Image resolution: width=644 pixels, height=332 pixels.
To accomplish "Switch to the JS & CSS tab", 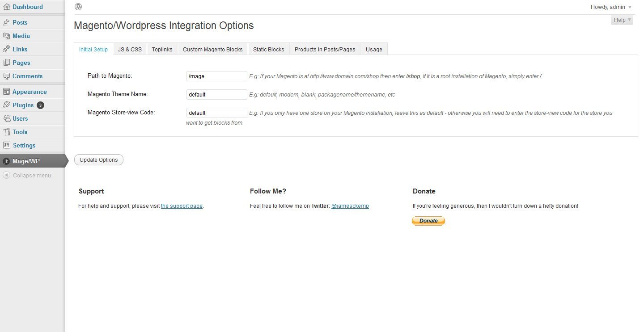I will point(130,49).
